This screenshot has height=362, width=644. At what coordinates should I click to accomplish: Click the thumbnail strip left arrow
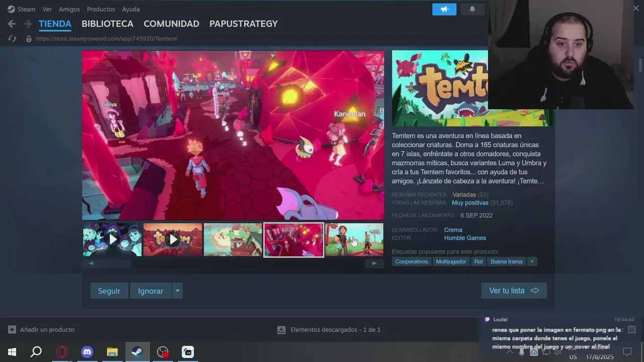coord(91,263)
